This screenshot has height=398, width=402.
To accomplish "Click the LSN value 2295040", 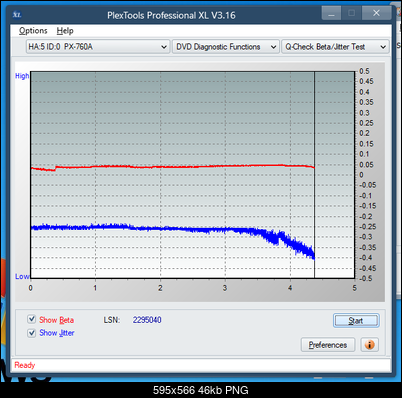I will 147,320.
